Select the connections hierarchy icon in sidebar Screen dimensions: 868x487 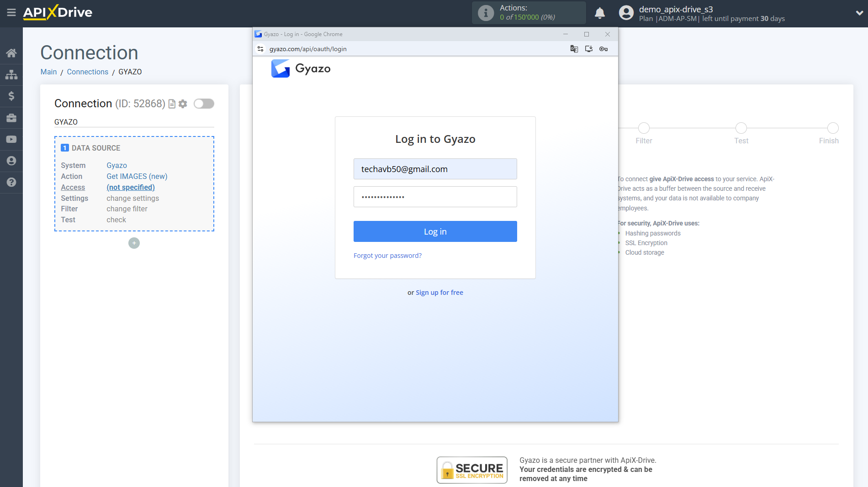pyautogui.click(x=11, y=74)
